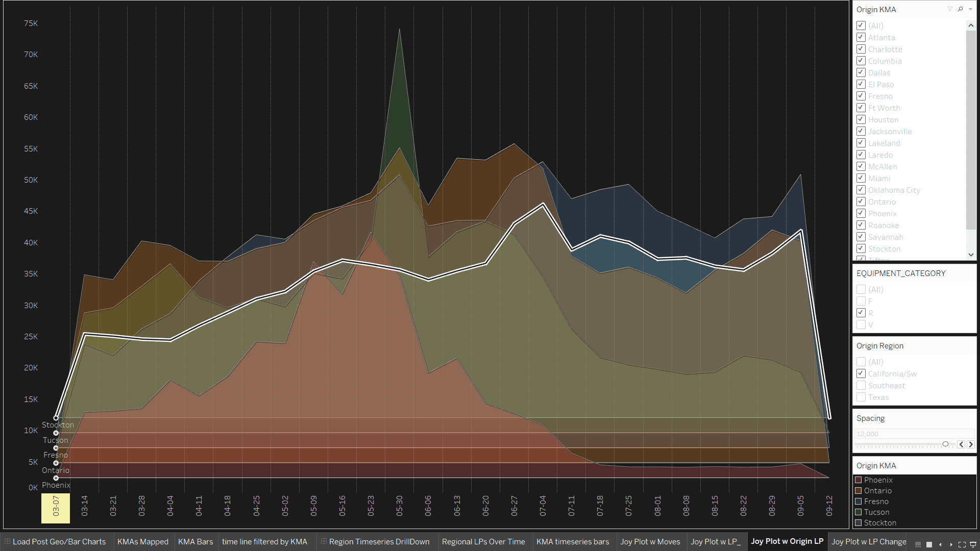This screenshot has height=551, width=980.
Task: Uncheck R under EQUIPMENT_CATEGORY
Action: coord(861,313)
